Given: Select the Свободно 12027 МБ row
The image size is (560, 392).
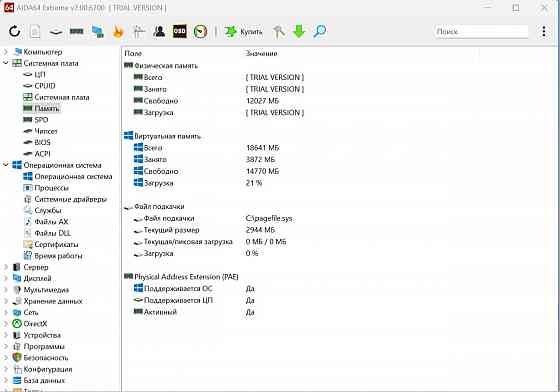Looking at the screenshot, I should coord(206,101).
